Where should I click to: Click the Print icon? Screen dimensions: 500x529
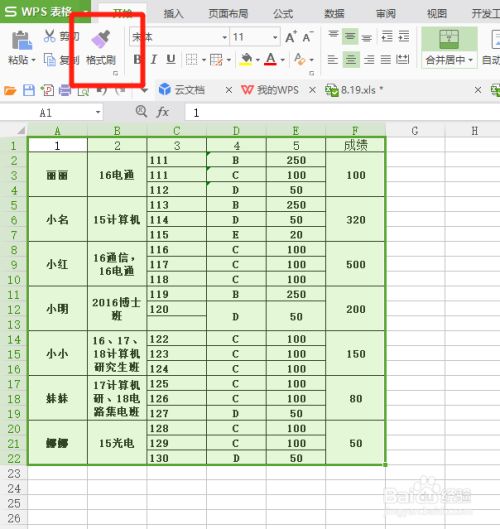(x=65, y=90)
